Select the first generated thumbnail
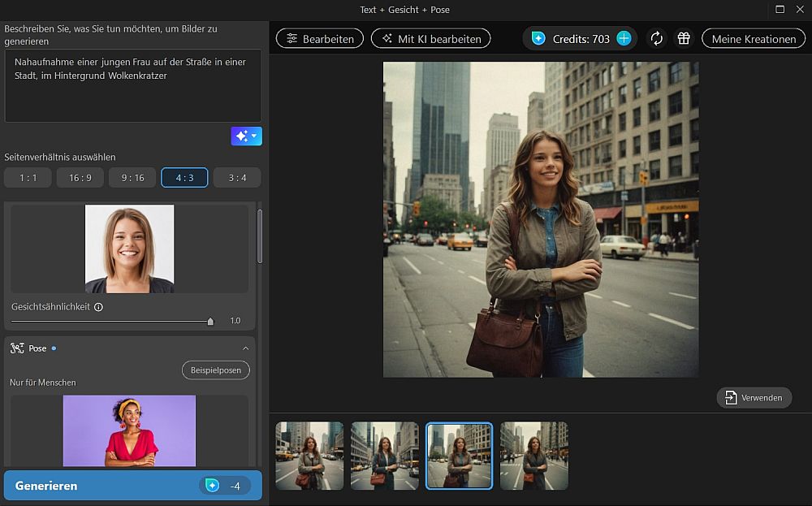 coord(309,456)
